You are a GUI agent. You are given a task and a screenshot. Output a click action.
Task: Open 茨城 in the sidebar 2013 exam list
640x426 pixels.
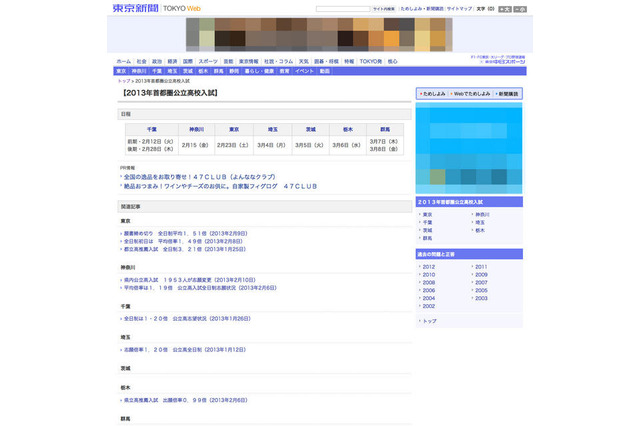427,231
